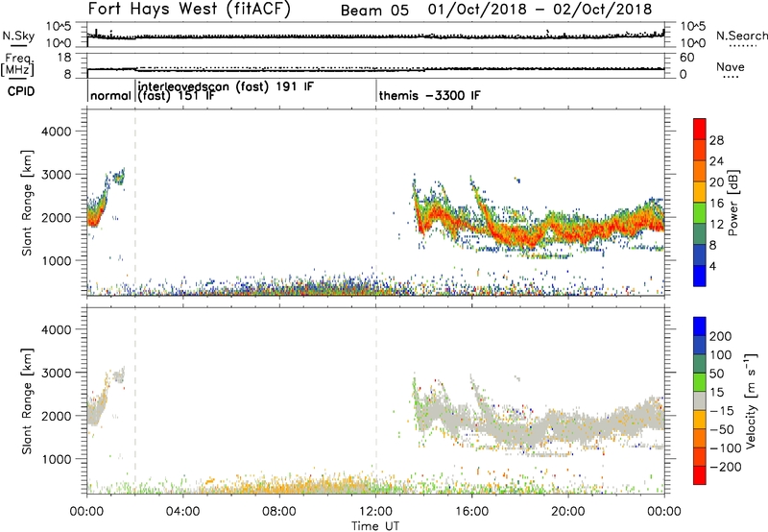Click the power panel 'Slant Range [km]' label
This screenshot has height=532, width=768.
pyautogui.click(x=27, y=203)
